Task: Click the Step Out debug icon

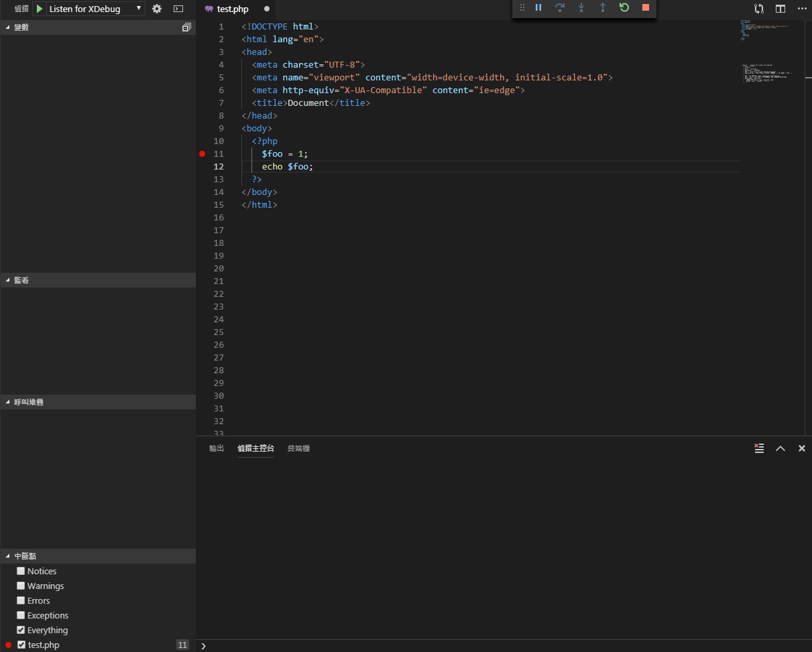Action: [x=603, y=8]
